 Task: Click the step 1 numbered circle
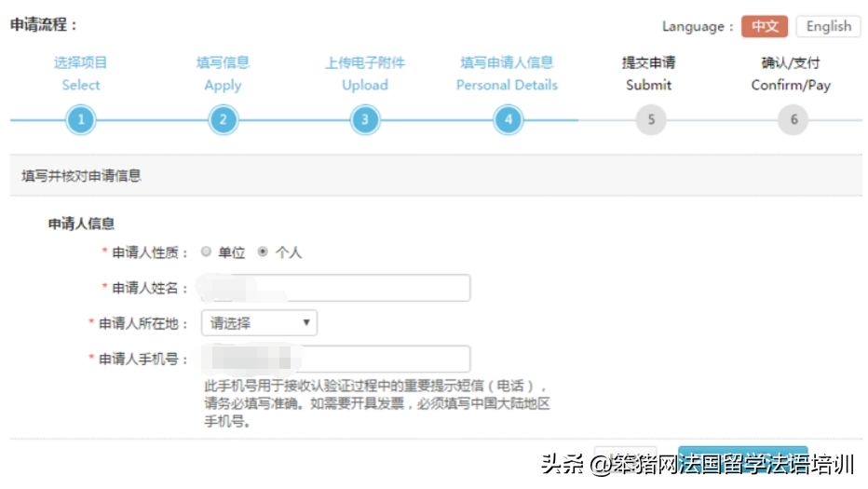point(81,120)
